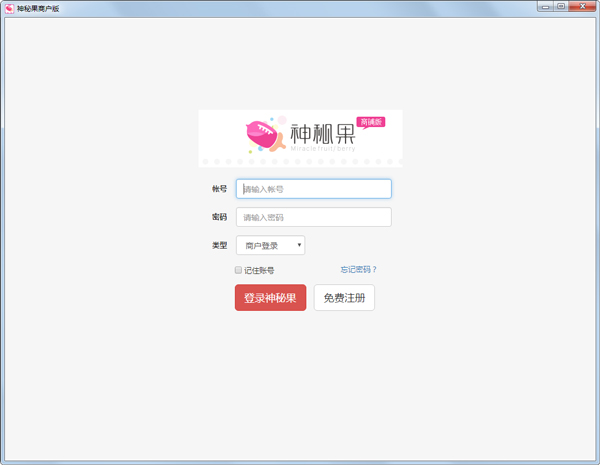Maximize the 神秘果商户版 window
600x465 pixels.
click(561, 7)
